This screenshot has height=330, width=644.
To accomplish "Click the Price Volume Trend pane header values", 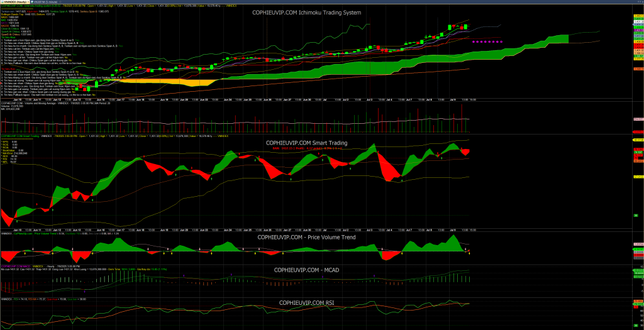I will (60, 234).
